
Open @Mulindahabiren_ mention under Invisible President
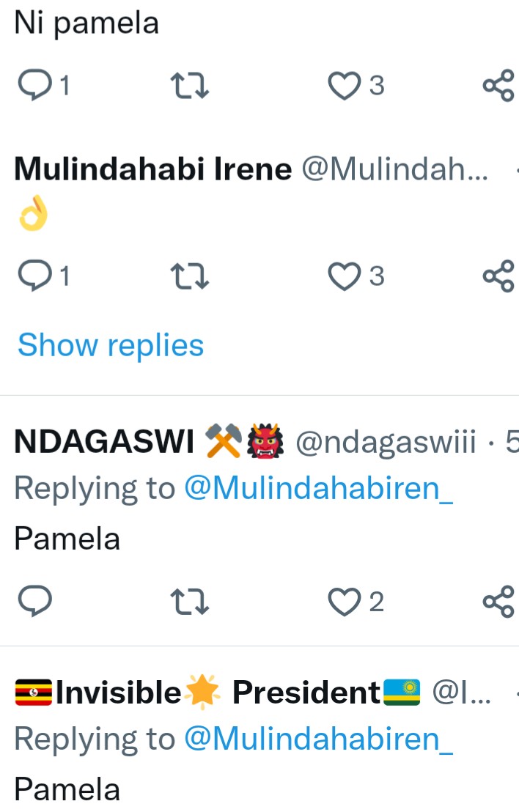tap(318, 739)
